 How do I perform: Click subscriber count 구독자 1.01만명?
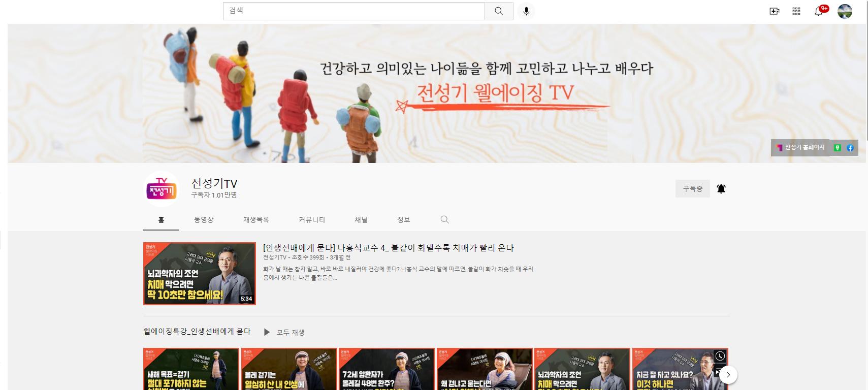[214, 196]
